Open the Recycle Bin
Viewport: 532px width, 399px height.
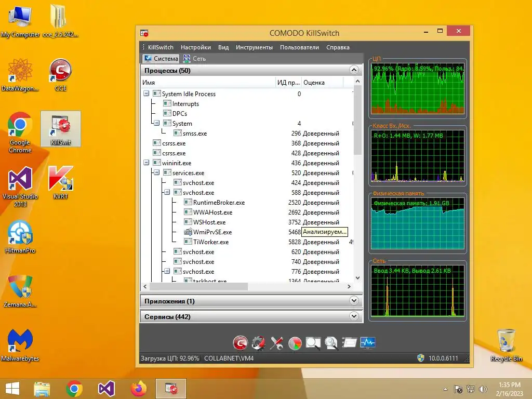pos(506,345)
